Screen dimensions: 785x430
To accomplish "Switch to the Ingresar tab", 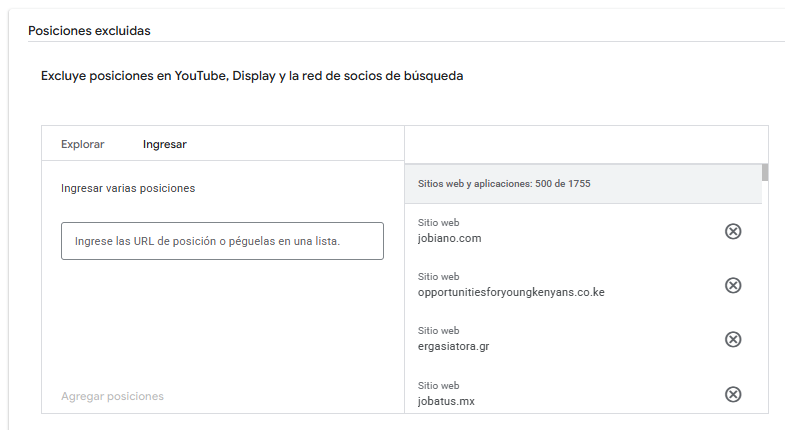I will [x=165, y=144].
